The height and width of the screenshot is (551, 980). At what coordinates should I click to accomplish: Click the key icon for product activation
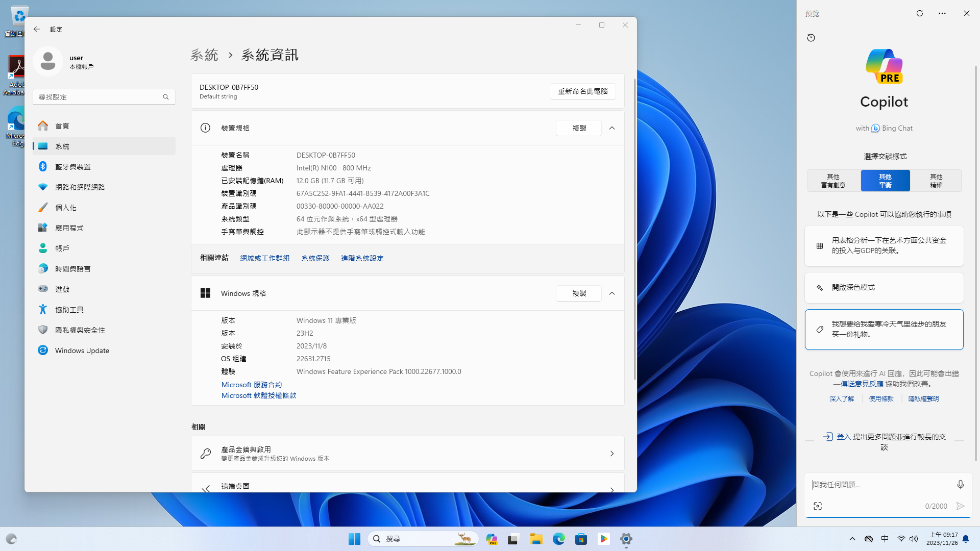click(x=206, y=454)
